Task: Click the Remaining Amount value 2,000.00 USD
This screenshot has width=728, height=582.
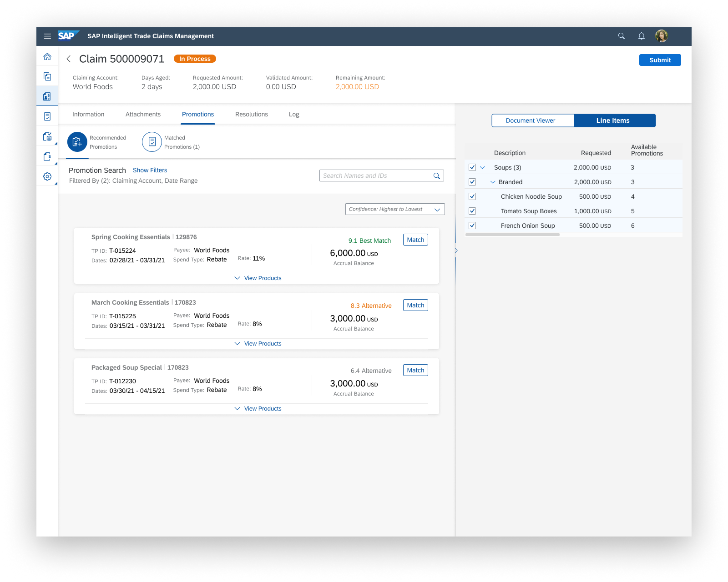Action: (x=357, y=87)
